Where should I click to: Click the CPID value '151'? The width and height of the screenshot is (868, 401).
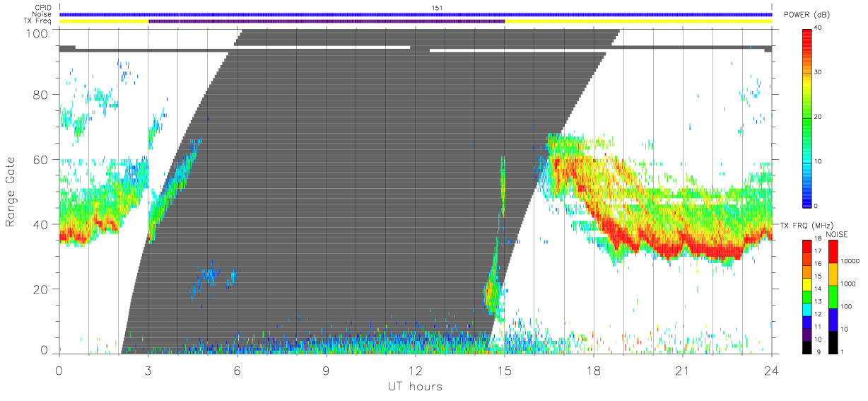(x=437, y=8)
